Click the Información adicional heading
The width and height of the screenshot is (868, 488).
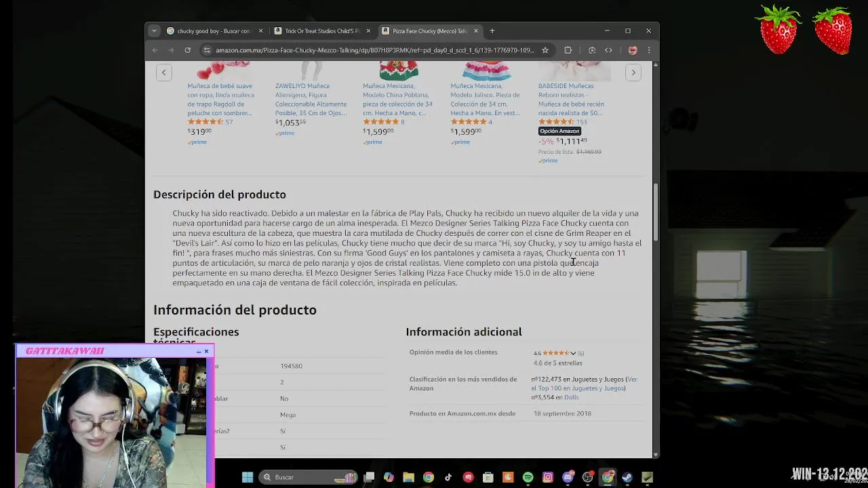point(464,331)
